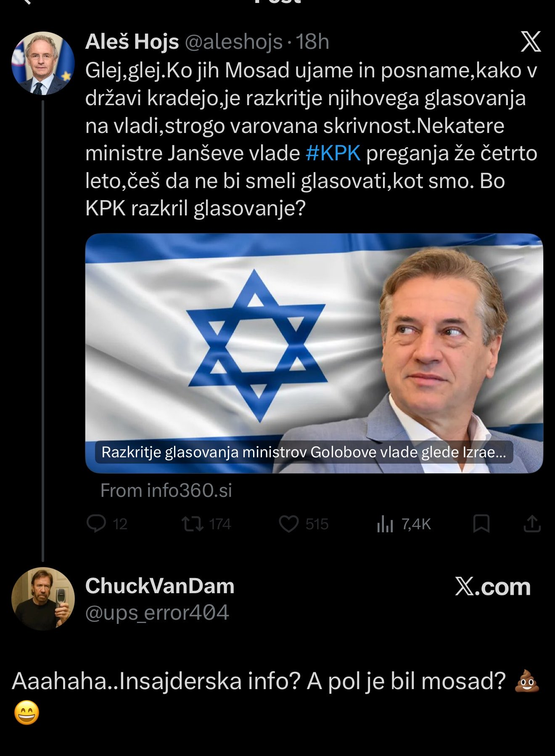Click the article headline caption overlay
The image size is (555, 756).
pos(304,452)
